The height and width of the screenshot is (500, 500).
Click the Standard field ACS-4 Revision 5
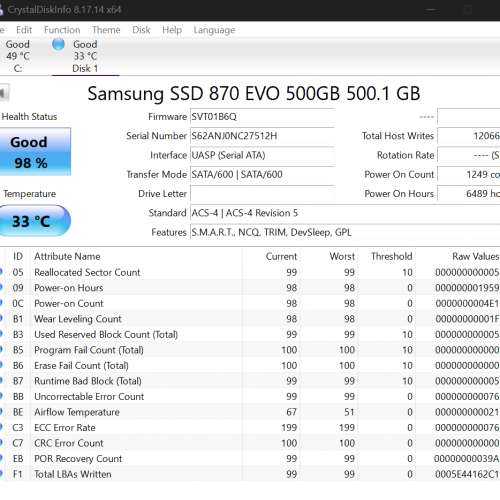point(345,213)
